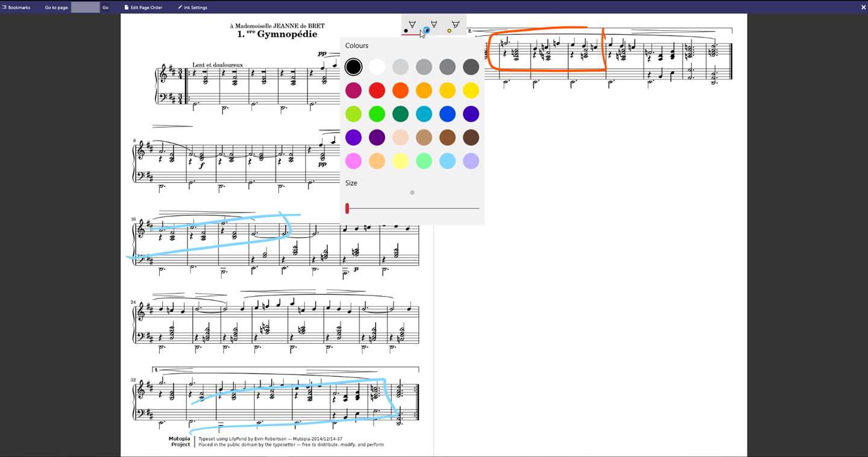Click the red pen Size slider handle
Screen dimensions: 868x457
pyautogui.click(x=347, y=209)
